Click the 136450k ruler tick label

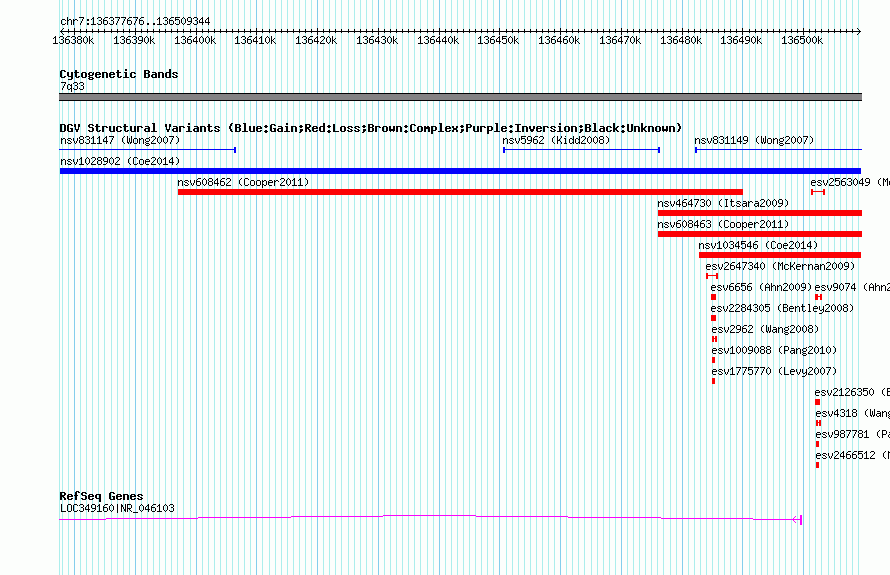coord(498,40)
